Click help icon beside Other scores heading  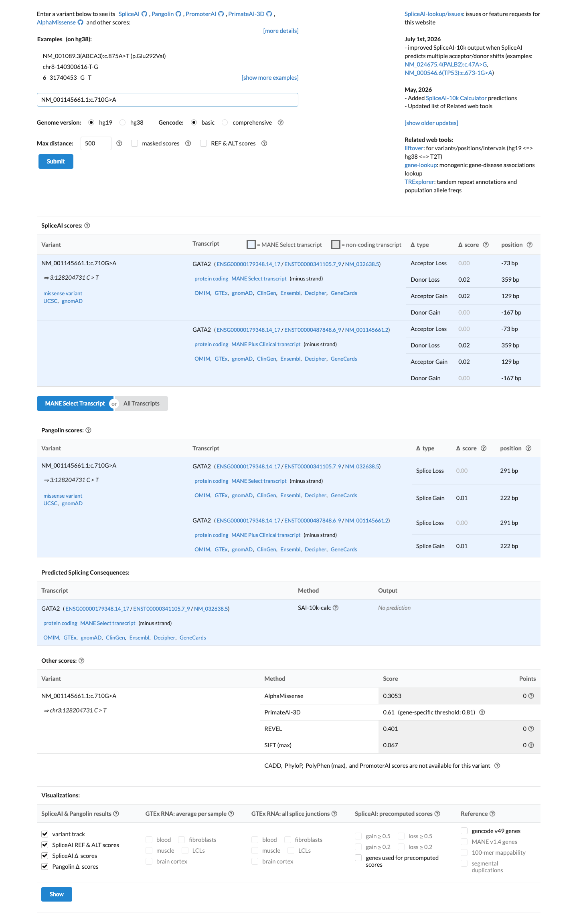click(81, 661)
